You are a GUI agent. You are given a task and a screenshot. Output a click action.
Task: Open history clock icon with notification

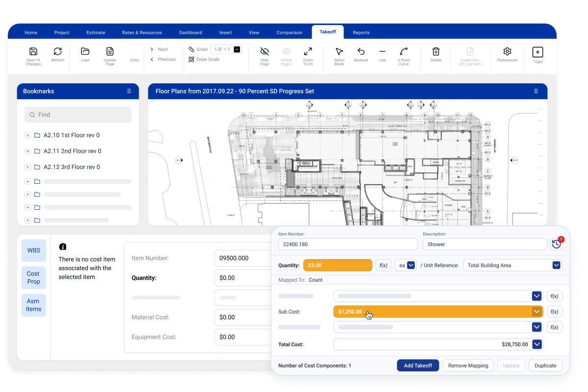click(556, 244)
